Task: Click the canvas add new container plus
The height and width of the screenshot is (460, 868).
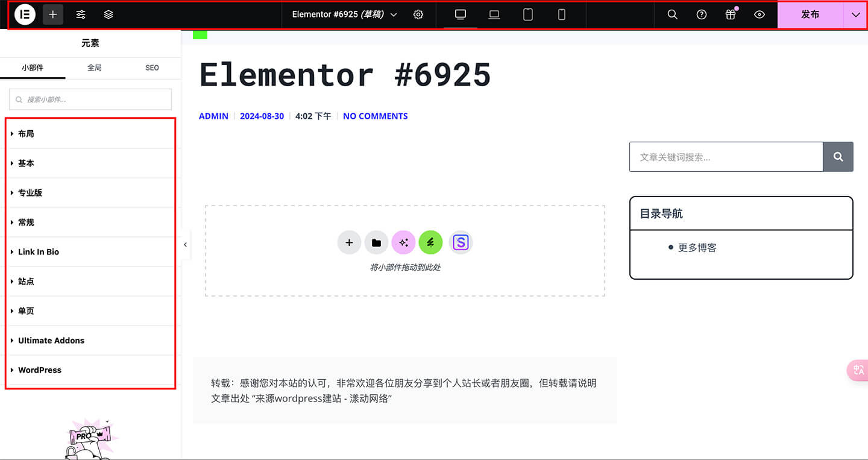Action: (x=349, y=242)
